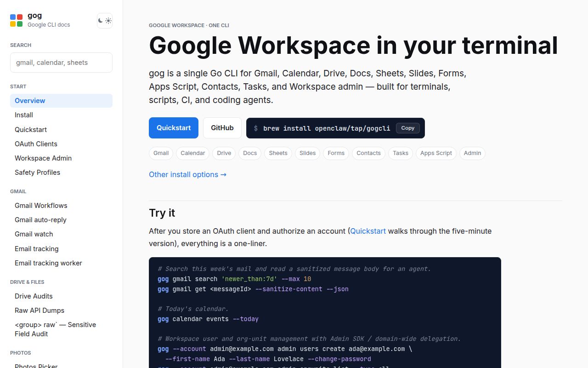Click the inline Quickstart link in Try it

click(368, 231)
